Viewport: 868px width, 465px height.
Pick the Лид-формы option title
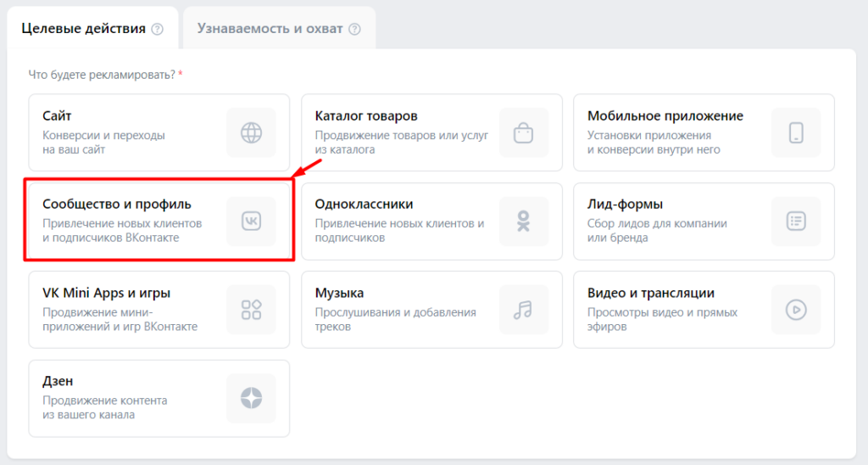(x=625, y=204)
